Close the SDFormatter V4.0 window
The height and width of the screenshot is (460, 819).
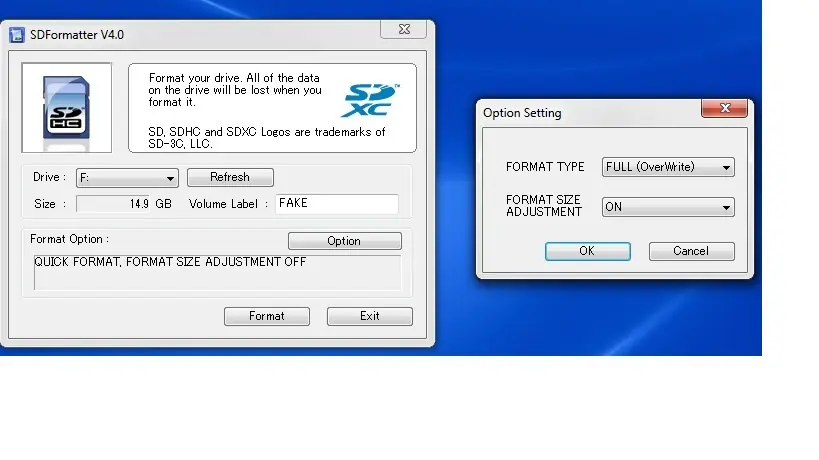tap(403, 29)
